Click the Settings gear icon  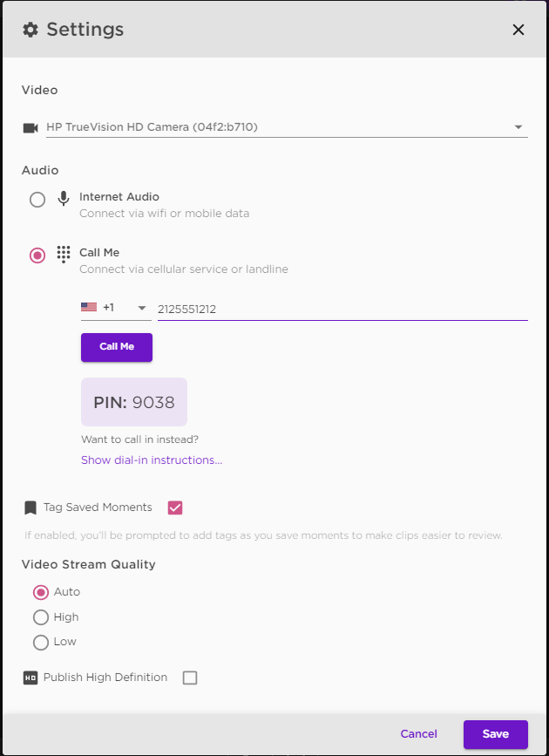[30, 30]
